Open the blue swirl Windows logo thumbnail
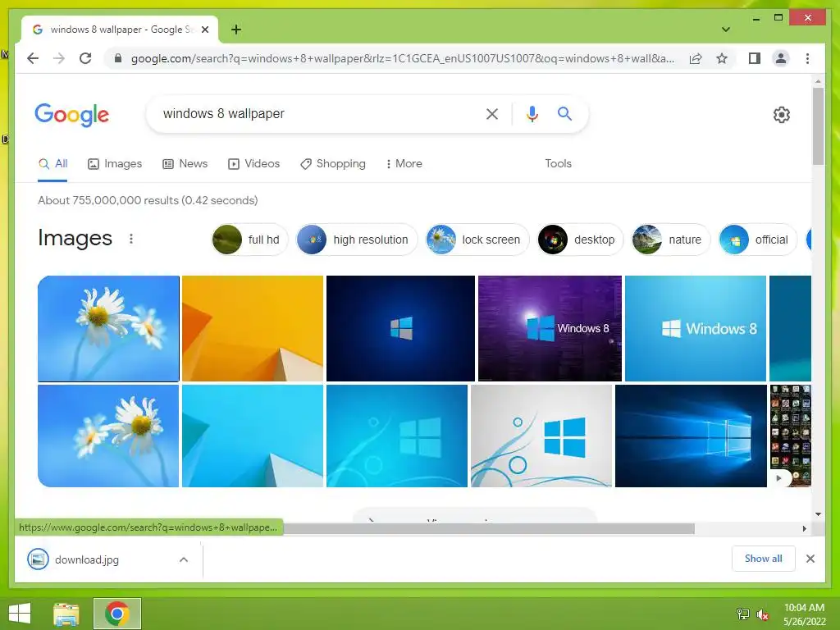 click(397, 436)
